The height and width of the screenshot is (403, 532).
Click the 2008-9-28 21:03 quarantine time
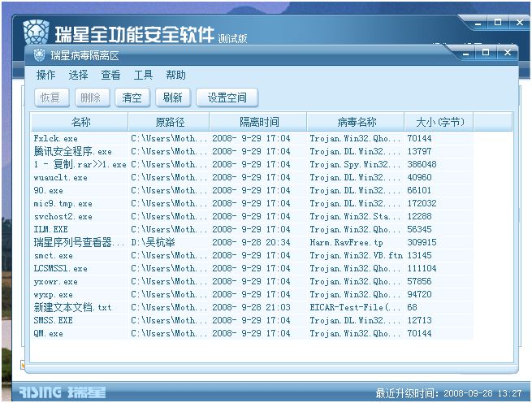pyautogui.click(x=252, y=308)
